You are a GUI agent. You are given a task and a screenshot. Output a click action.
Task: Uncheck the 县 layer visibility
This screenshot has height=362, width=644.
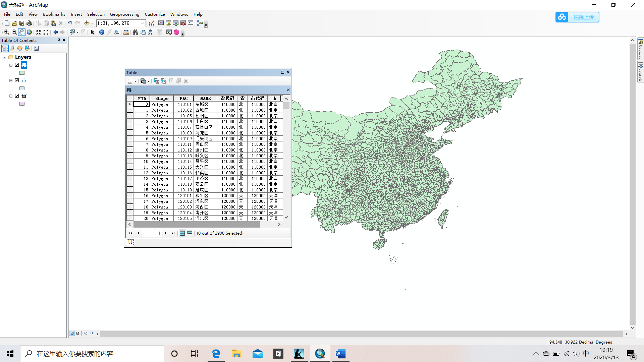[17, 65]
